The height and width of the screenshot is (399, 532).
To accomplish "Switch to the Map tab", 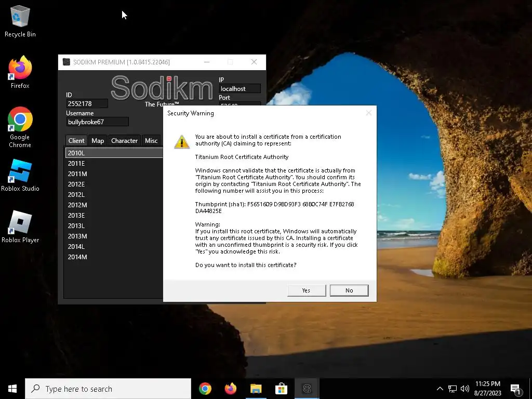I will tap(98, 140).
